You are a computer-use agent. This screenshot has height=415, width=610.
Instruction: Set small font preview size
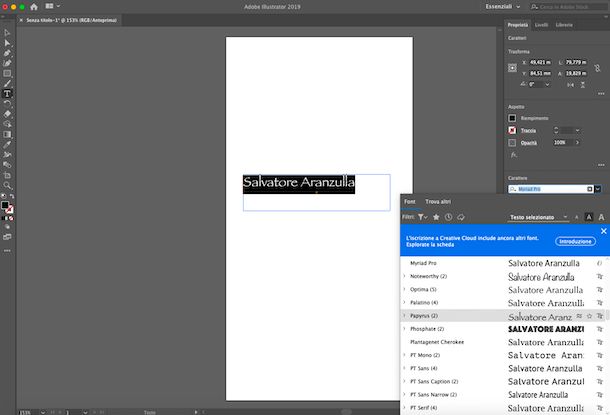point(577,217)
